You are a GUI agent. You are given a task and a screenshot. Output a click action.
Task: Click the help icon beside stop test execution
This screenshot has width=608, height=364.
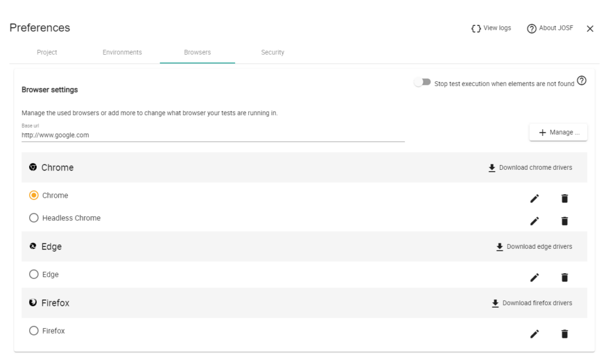pyautogui.click(x=581, y=81)
